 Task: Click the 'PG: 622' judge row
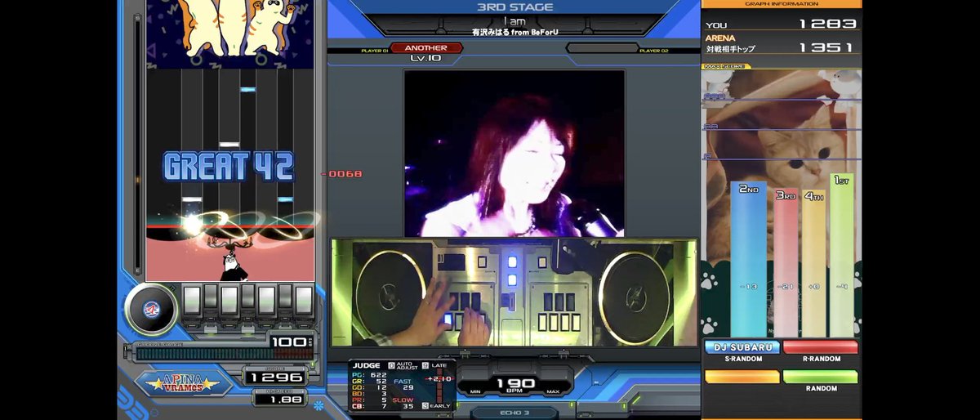[369, 375]
